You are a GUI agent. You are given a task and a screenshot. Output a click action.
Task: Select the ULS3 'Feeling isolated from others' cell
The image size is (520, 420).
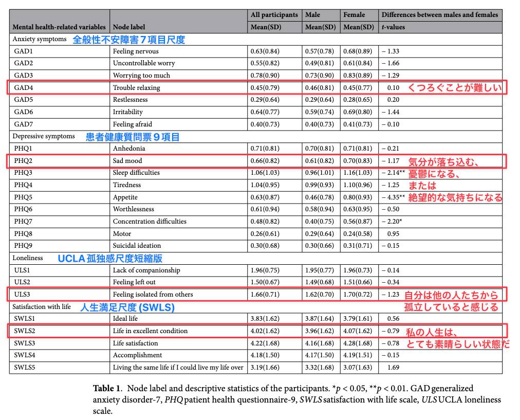pos(153,294)
